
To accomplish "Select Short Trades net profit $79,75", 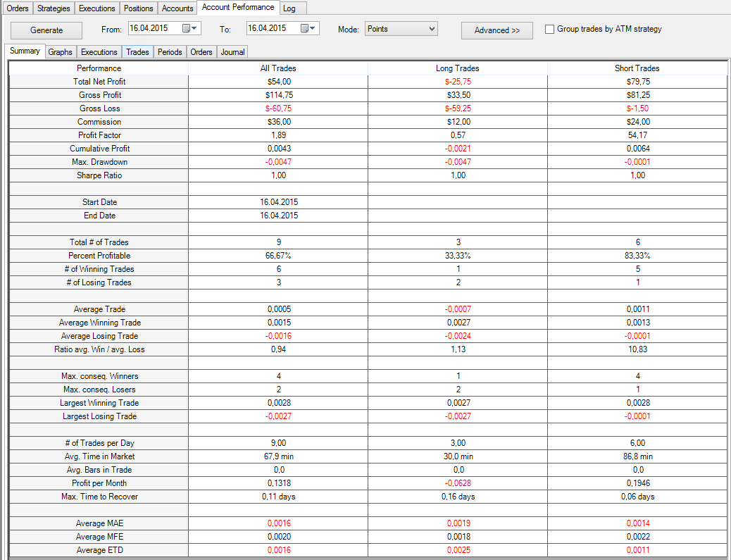I will [x=638, y=82].
